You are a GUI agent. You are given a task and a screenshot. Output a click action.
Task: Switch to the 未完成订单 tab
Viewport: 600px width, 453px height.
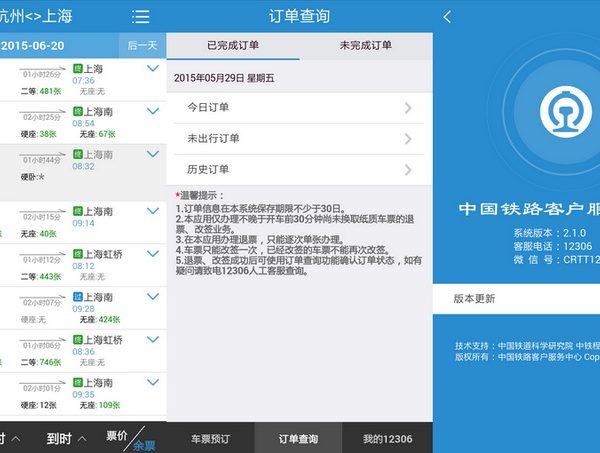[x=365, y=46]
